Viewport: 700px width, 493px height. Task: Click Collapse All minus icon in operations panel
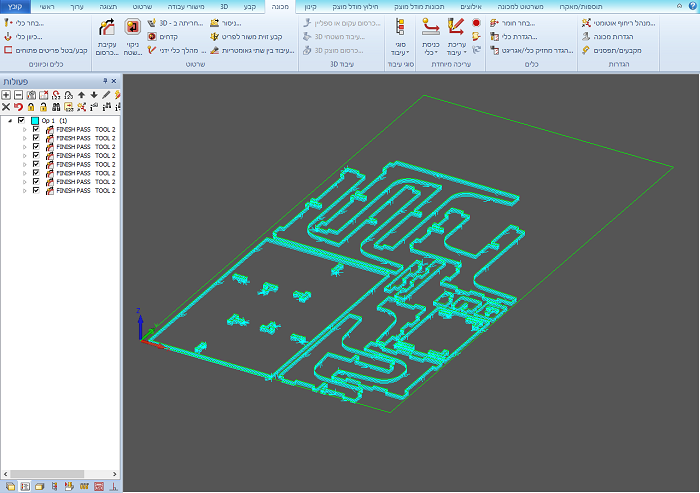click(x=18, y=95)
